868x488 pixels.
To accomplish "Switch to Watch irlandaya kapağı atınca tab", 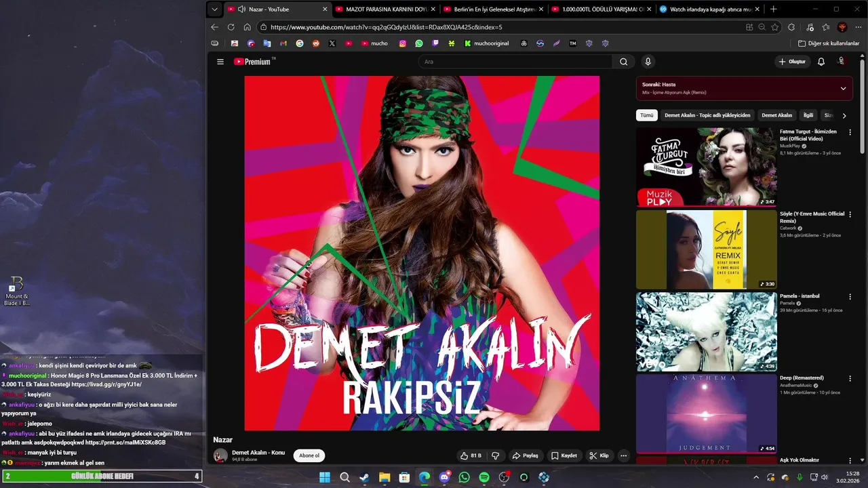I will click(709, 9).
